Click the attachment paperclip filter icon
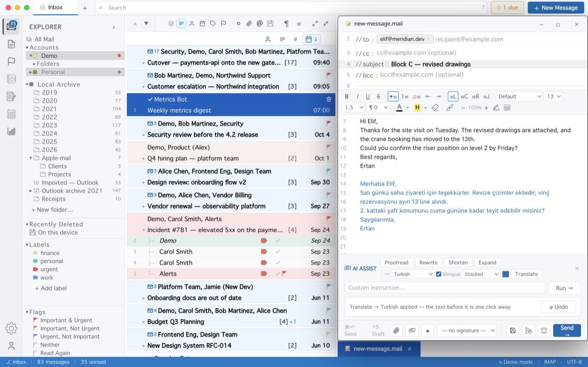588x367 pixels. point(249,24)
